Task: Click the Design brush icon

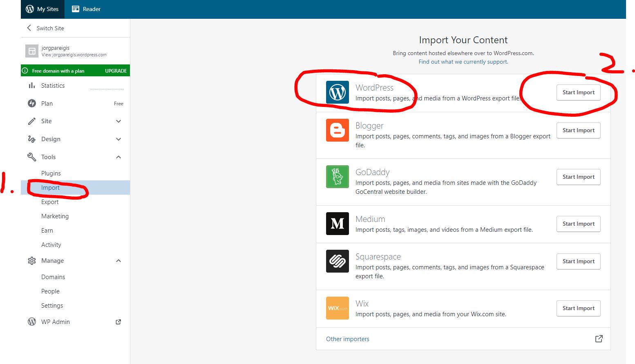Action: (32, 139)
